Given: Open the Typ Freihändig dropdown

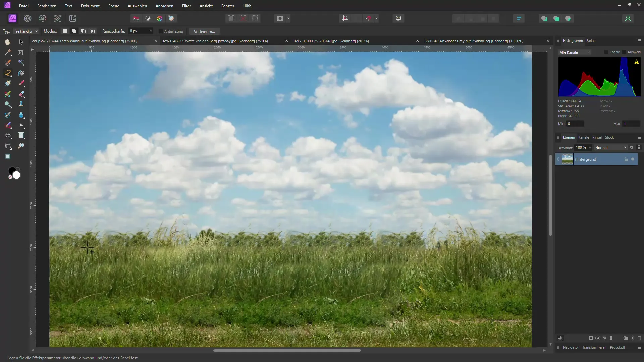Looking at the screenshot, I should (26, 31).
